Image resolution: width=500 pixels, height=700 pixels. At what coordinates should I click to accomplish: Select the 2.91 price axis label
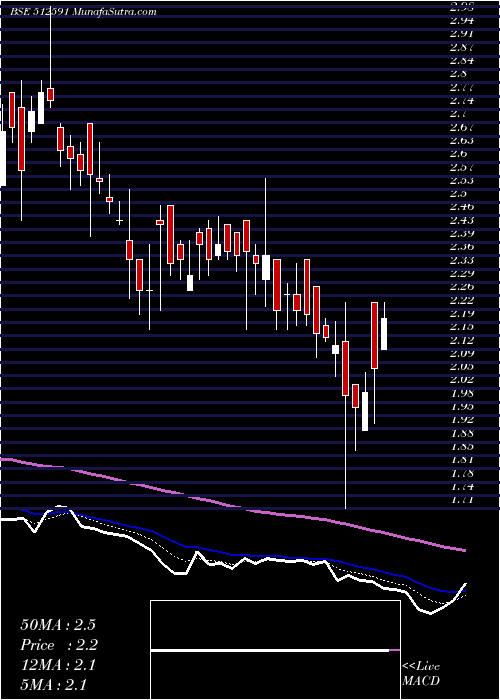(x=461, y=33)
